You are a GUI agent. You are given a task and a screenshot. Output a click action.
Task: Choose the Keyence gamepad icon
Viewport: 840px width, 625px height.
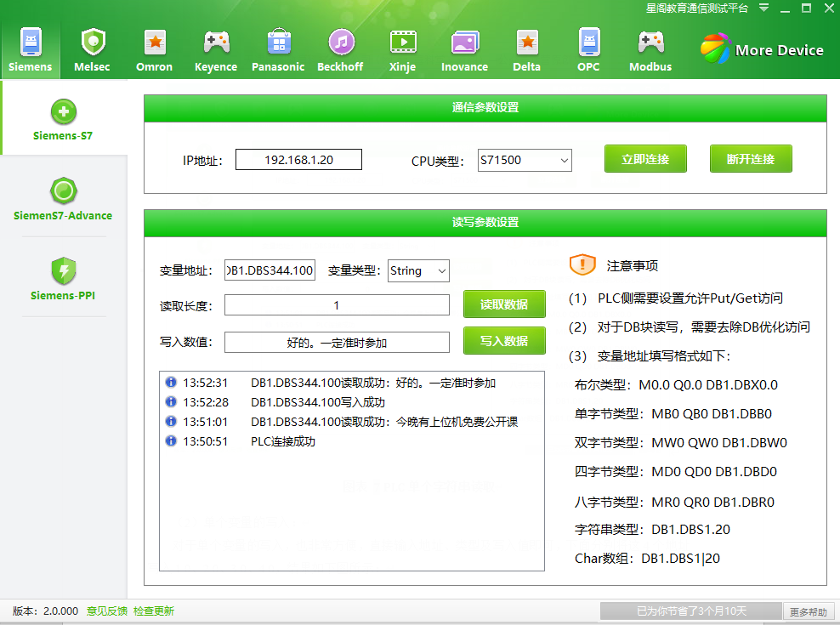pyautogui.click(x=217, y=43)
